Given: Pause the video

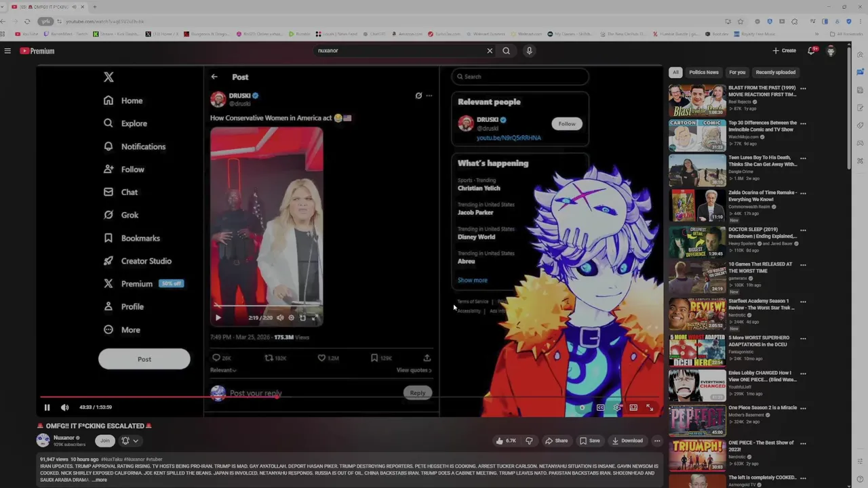Looking at the screenshot, I should point(47,407).
